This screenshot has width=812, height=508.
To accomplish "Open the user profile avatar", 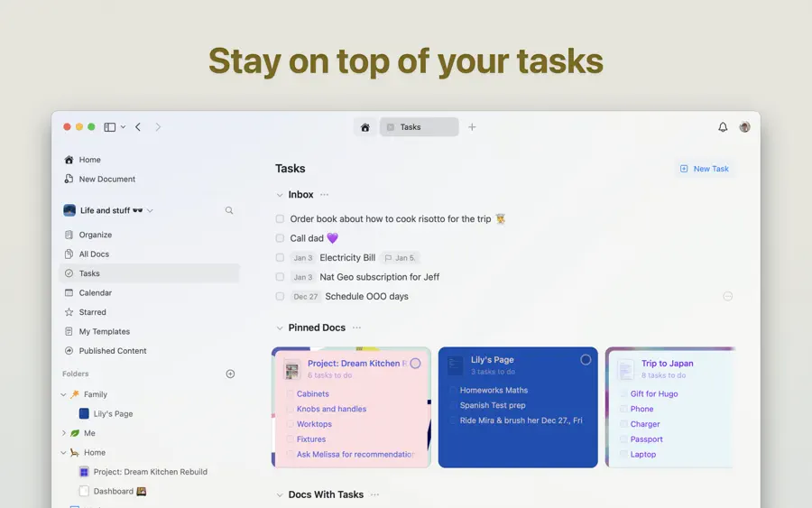I will pos(744,127).
